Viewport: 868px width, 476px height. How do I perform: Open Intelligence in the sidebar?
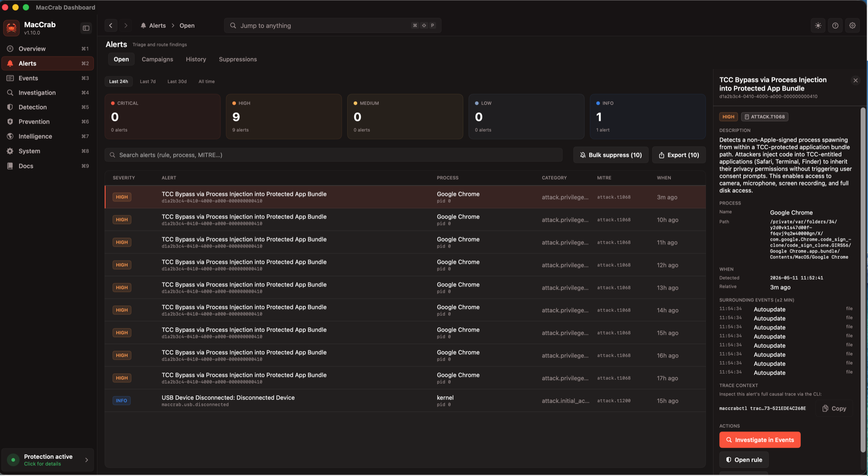(48, 136)
